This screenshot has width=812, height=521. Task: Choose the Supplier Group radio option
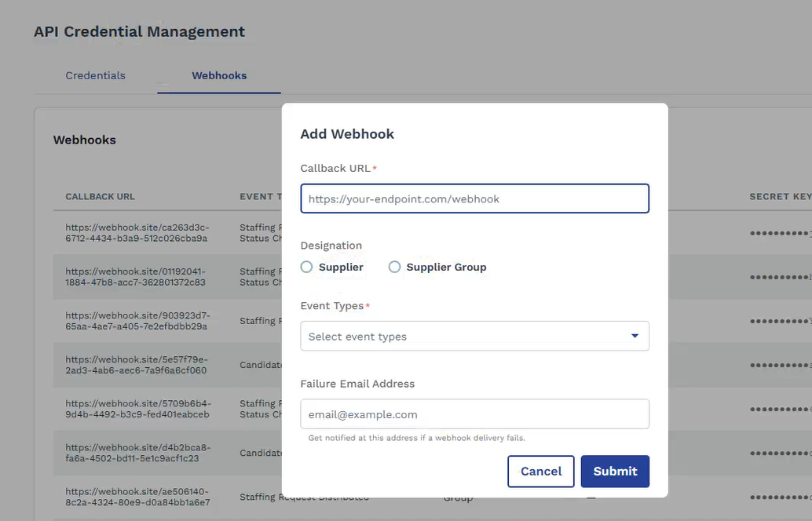pyautogui.click(x=394, y=267)
